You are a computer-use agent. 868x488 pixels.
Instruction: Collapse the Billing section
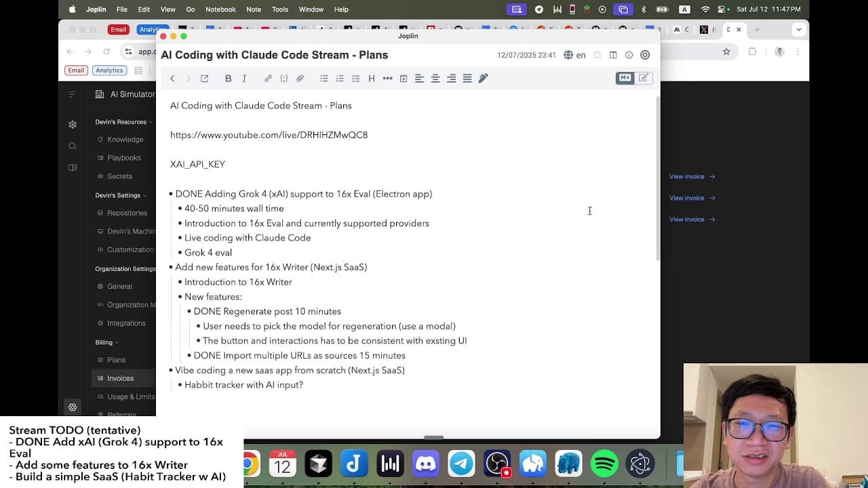pyautogui.click(x=106, y=342)
